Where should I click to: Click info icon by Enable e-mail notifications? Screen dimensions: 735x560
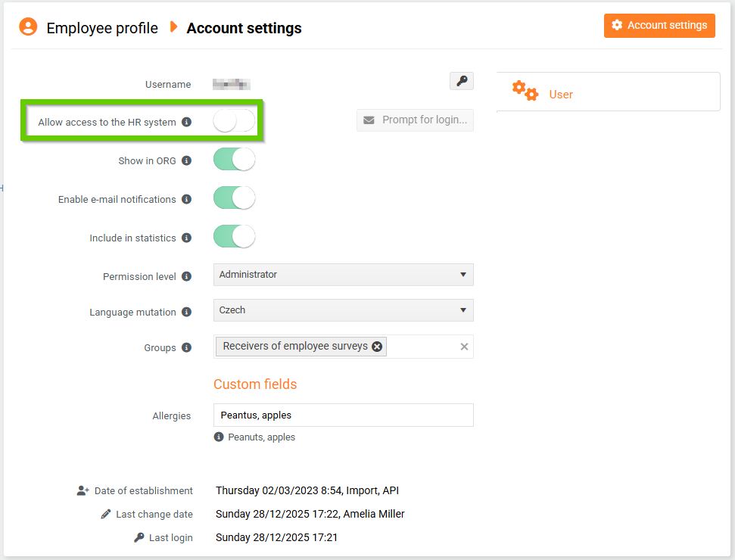pos(186,199)
